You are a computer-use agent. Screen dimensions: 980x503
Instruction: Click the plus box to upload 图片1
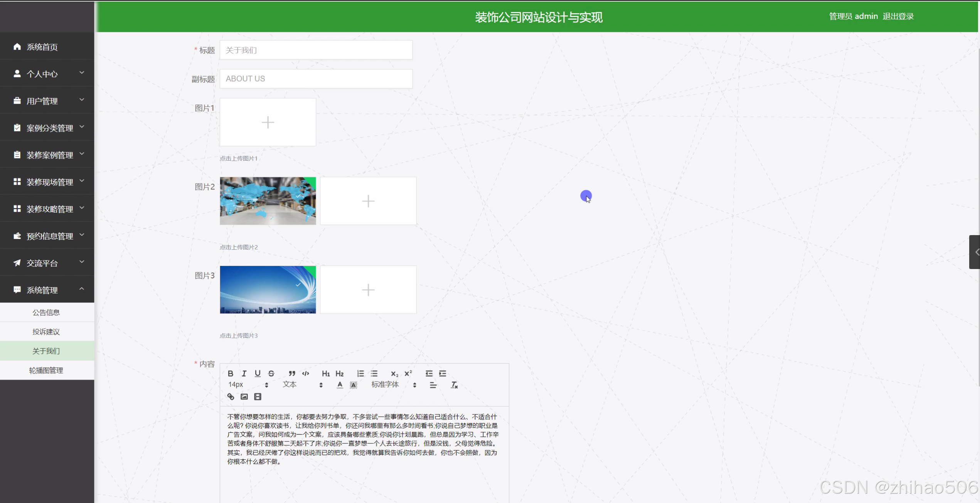point(268,123)
